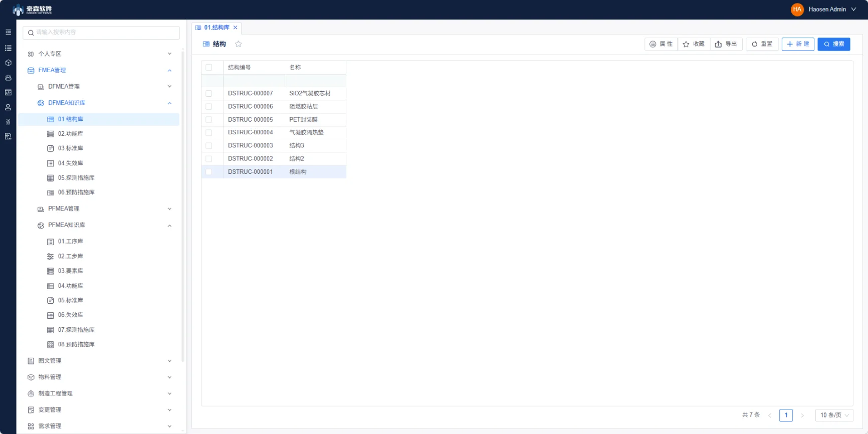Screen dimensions: 868x434
Task: Check the row DSTRUC-000004 checkbox
Action: pos(209,133)
